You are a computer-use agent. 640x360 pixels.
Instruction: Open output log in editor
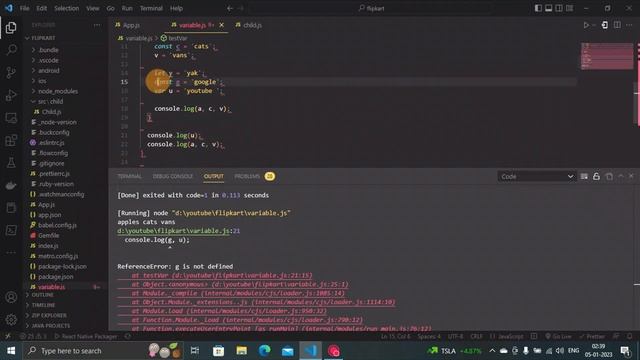tap(609, 176)
